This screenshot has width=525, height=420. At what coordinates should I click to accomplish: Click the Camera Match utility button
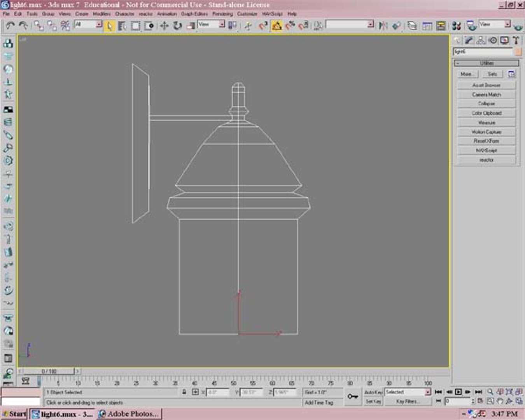coord(486,94)
